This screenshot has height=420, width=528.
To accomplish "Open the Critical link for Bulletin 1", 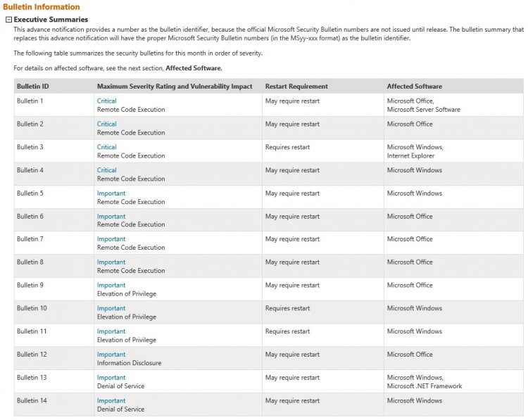I will coord(107,101).
